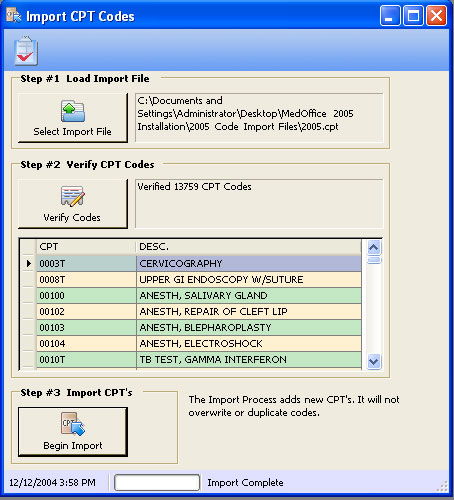Click the CPT blue arrow import icon
This screenshot has height=500, width=454.
pos(73,424)
